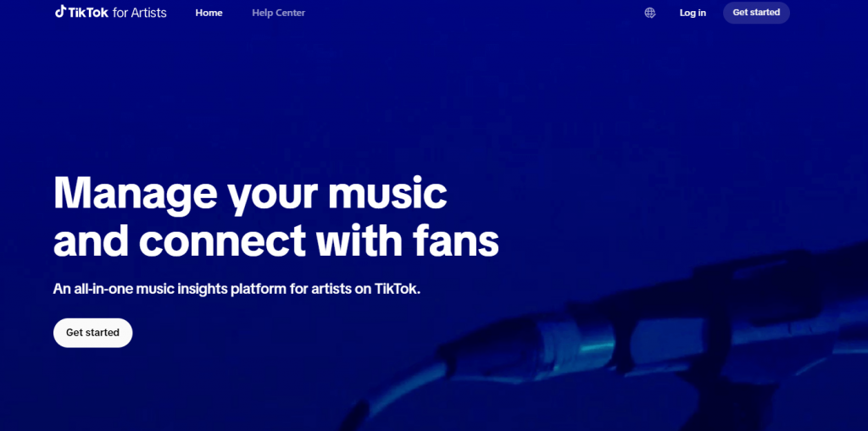Click the word "music" in the large headline
This screenshot has width=868, height=431.
click(x=387, y=192)
